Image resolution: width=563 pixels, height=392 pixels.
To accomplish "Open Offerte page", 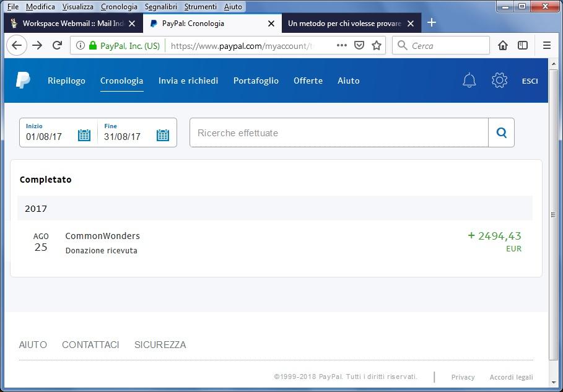I will [308, 81].
